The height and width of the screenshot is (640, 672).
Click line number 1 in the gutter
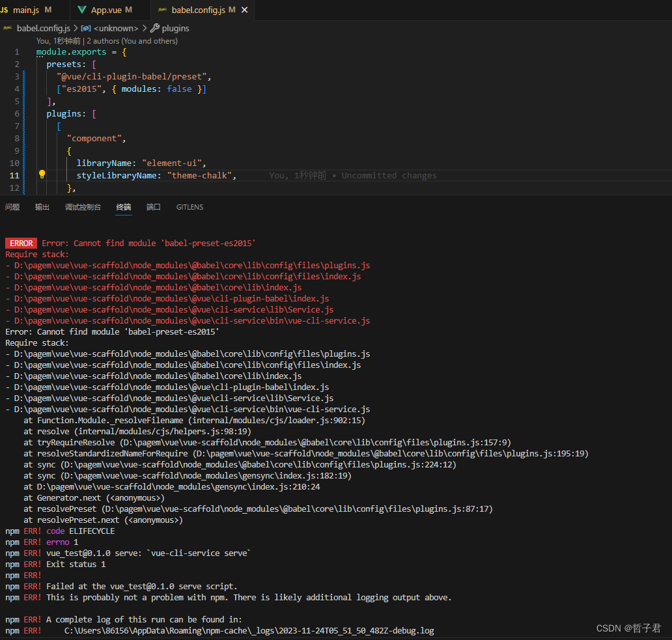[17, 52]
